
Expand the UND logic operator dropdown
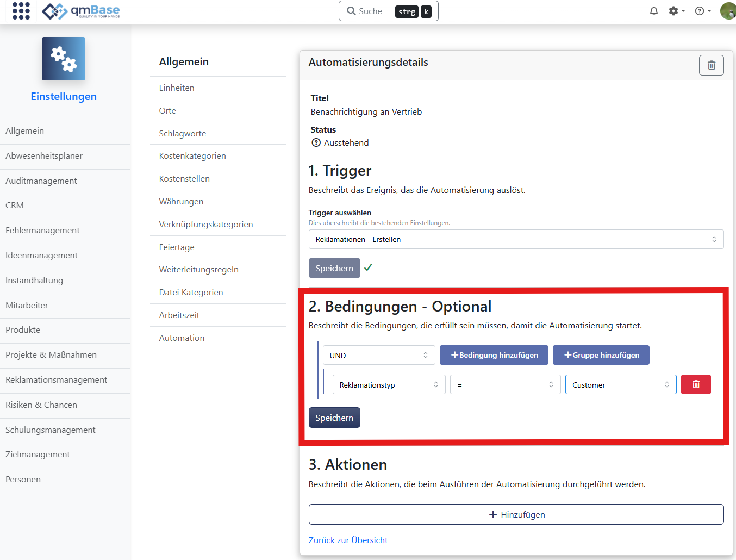pos(378,355)
